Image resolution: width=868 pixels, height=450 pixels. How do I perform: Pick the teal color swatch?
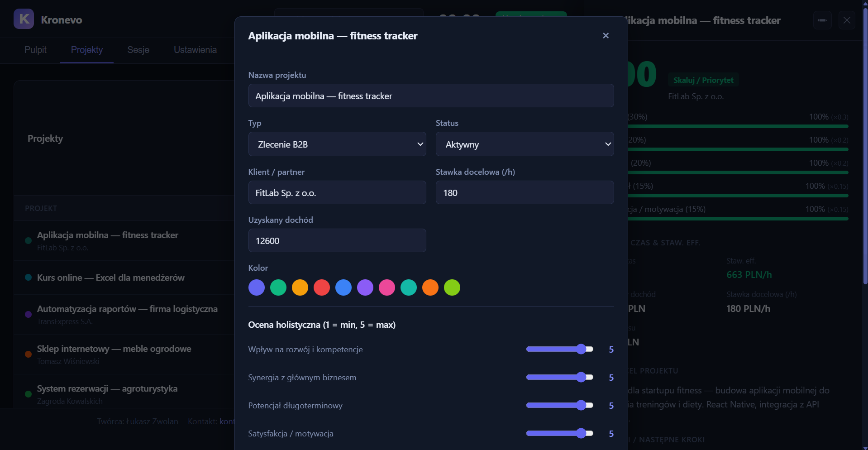(x=409, y=287)
